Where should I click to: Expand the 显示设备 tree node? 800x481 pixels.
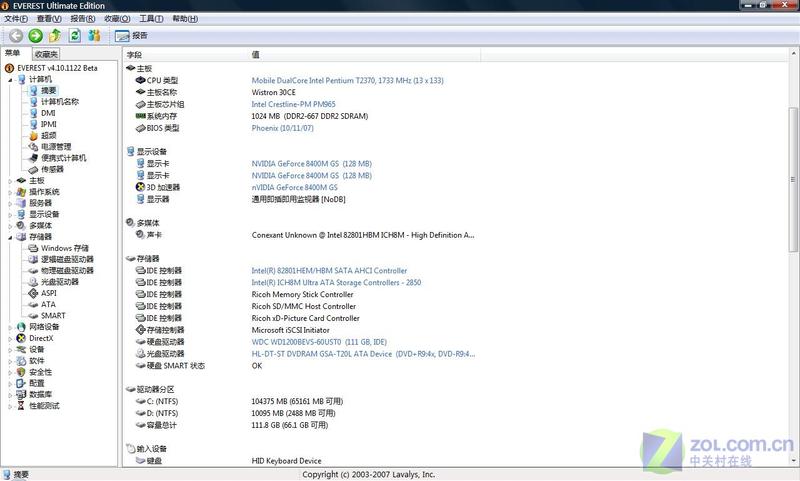[10, 215]
